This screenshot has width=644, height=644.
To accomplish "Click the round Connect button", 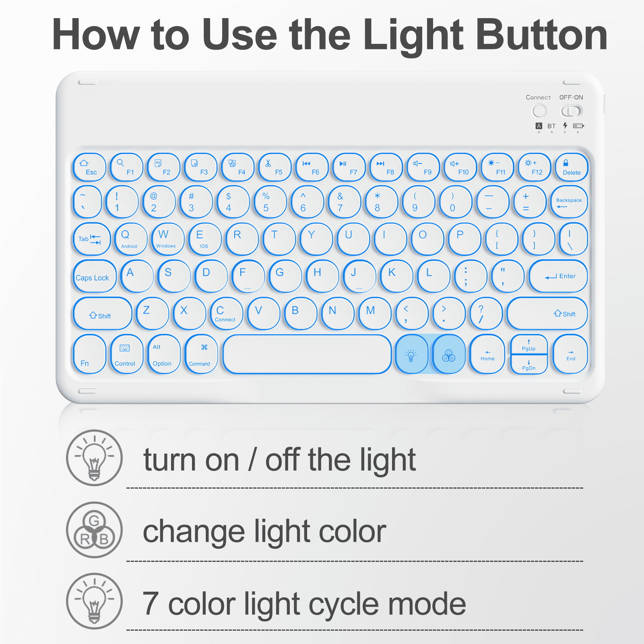I will pos(539,111).
